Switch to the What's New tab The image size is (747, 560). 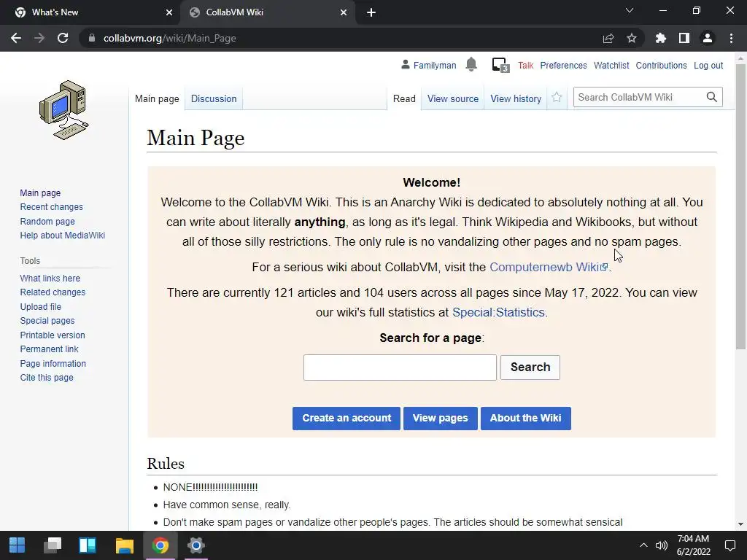point(91,12)
